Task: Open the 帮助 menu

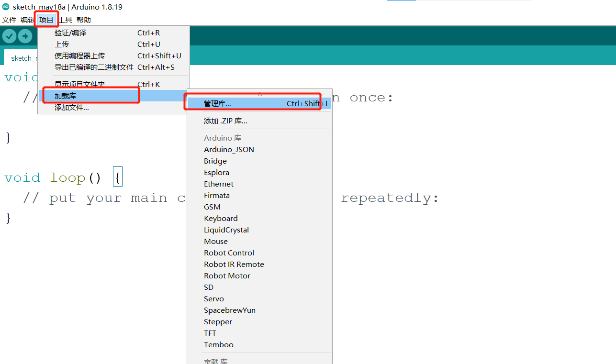Action: click(x=83, y=20)
